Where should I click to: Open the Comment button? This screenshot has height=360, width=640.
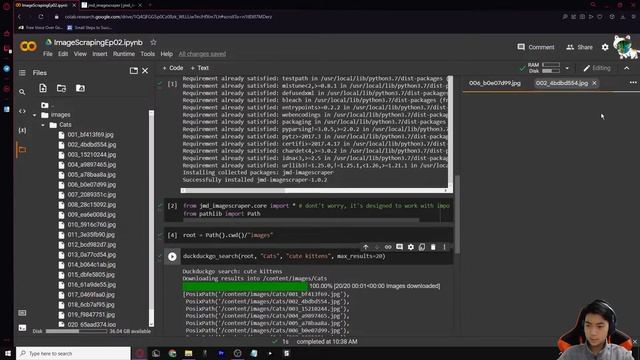pos(536,47)
